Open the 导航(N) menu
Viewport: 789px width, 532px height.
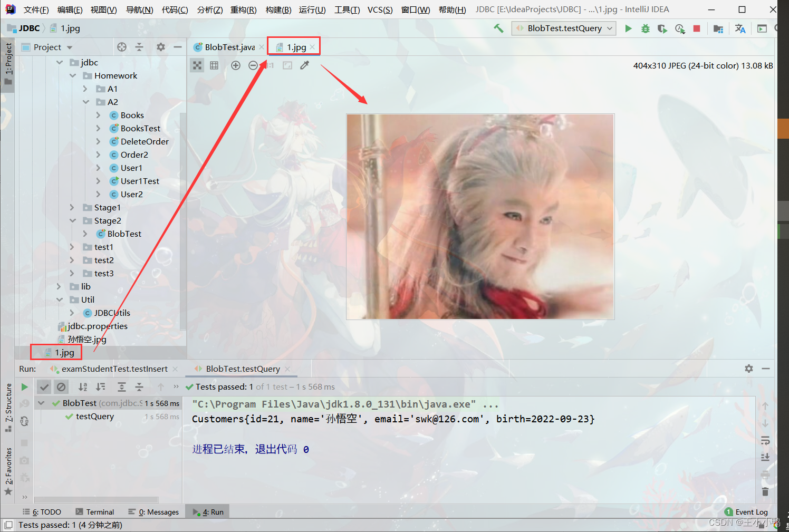click(140, 9)
